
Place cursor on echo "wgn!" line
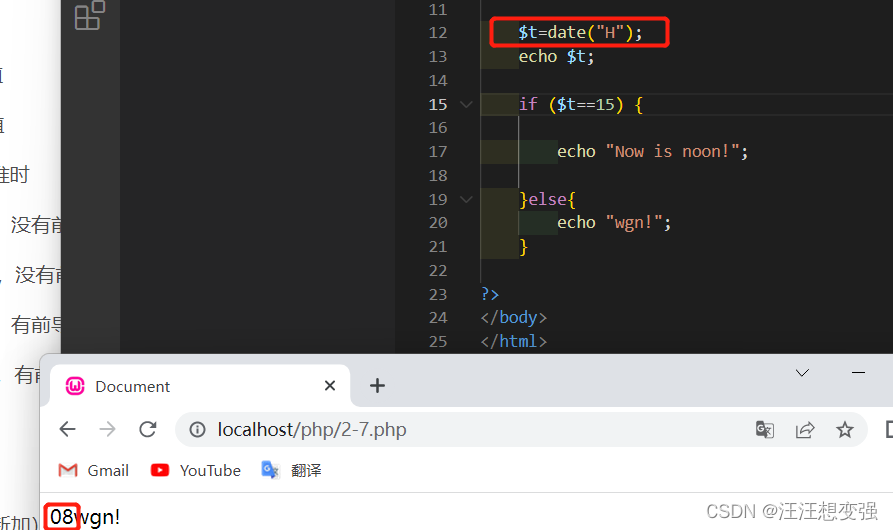614,223
